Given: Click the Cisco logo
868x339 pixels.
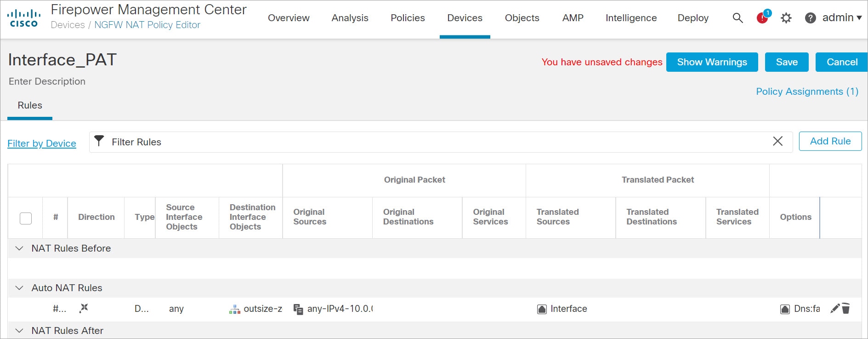Looking at the screenshot, I should [23, 18].
